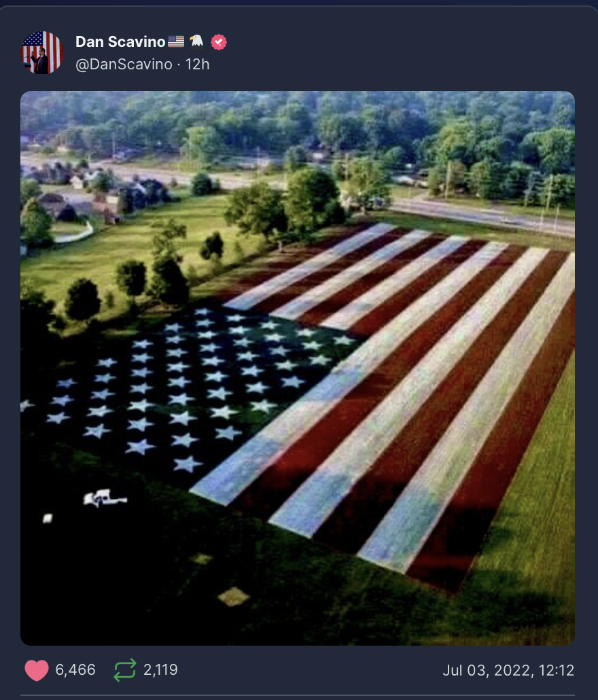The width and height of the screenshot is (598, 700).
Task: Click the American flag emoji beside the name
Action: pos(176,41)
